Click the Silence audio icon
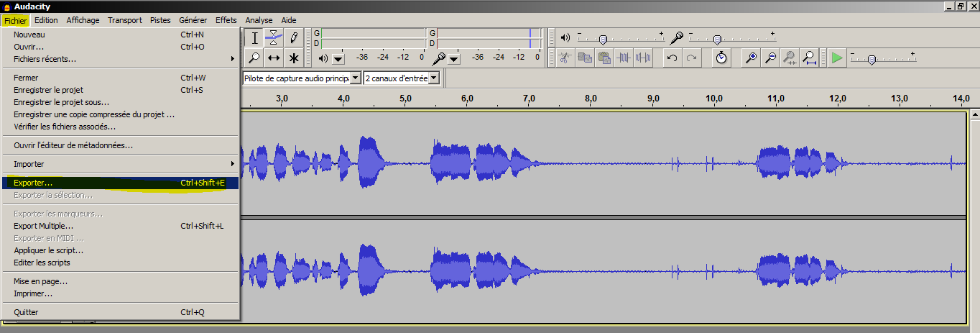 [x=643, y=58]
